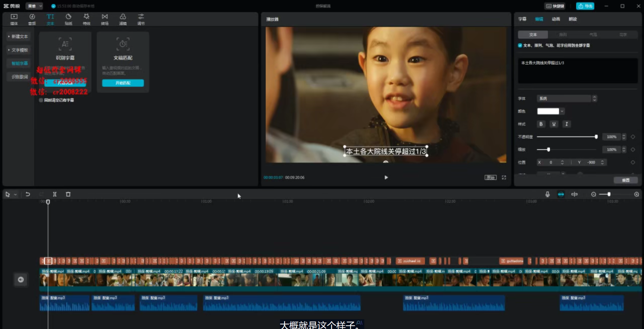Add opacity keyframe diamond
The width and height of the screenshot is (644, 329).
click(x=633, y=137)
